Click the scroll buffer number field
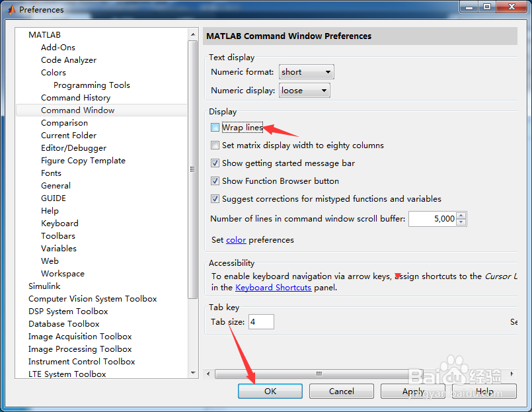The height and width of the screenshot is (412, 532). click(x=433, y=219)
